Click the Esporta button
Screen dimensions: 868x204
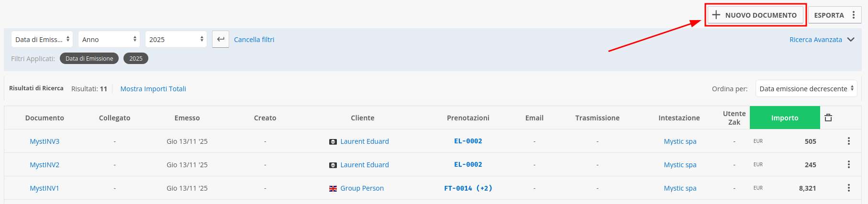[829, 15]
